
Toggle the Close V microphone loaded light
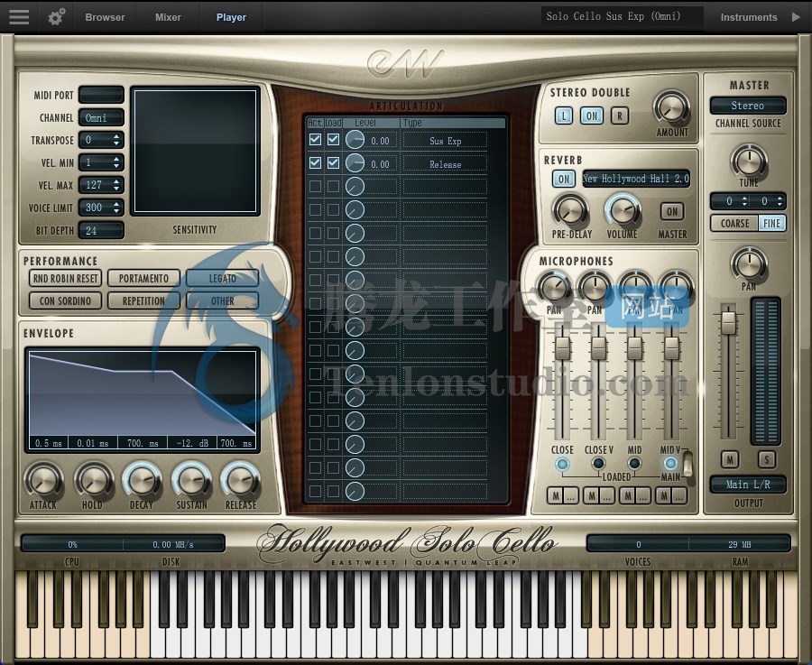[598, 464]
